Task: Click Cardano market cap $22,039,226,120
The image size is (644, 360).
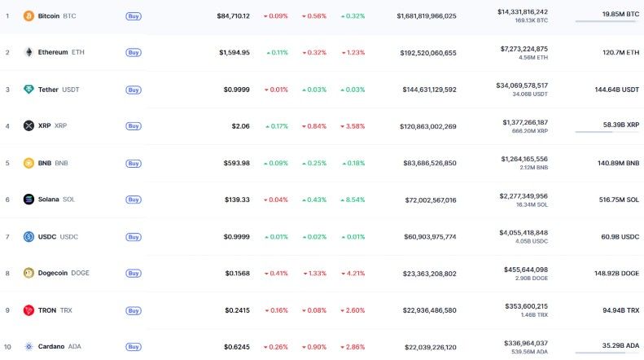Action: (x=431, y=347)
